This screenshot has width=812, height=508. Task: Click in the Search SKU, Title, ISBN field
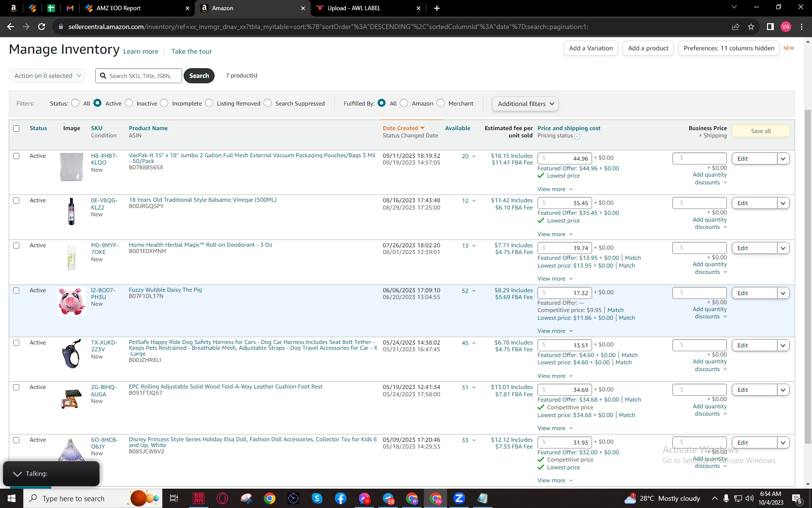tap(139, 76)
